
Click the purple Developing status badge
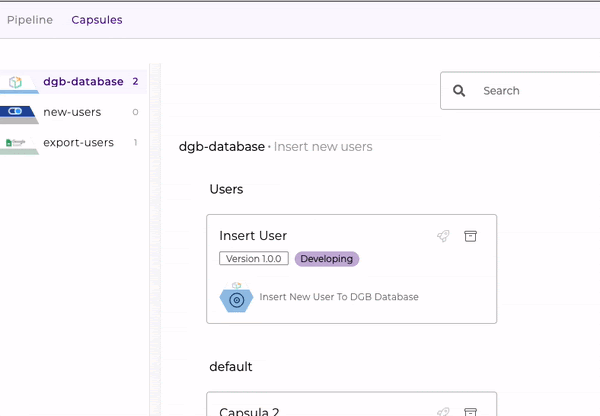[x=327, y=259]
